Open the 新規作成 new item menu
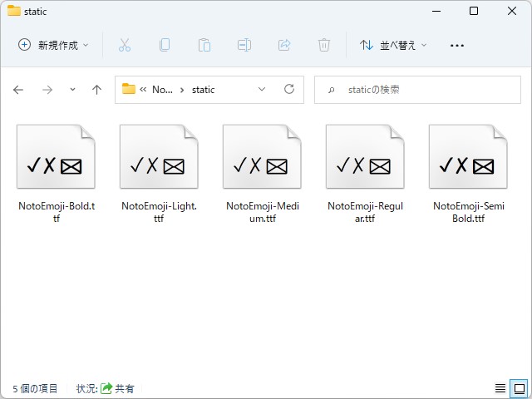Image resolution: width=532 pixels, height=399 pixels. point(53,45)
